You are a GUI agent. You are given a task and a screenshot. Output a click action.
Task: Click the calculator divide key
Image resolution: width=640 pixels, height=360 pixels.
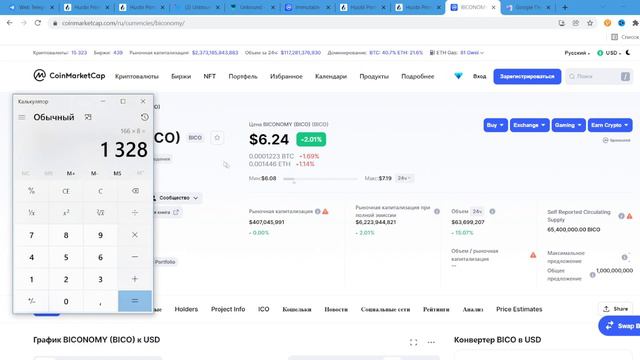pos(135,213)
